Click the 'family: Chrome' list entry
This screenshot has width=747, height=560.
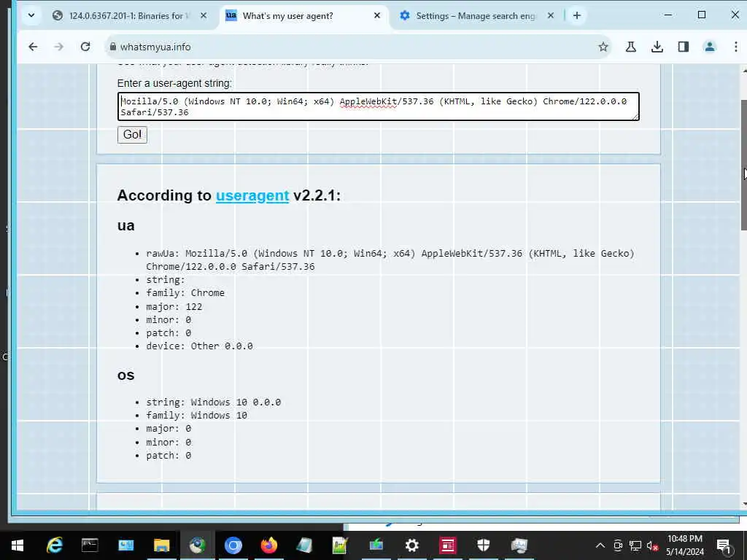(185, 293)
